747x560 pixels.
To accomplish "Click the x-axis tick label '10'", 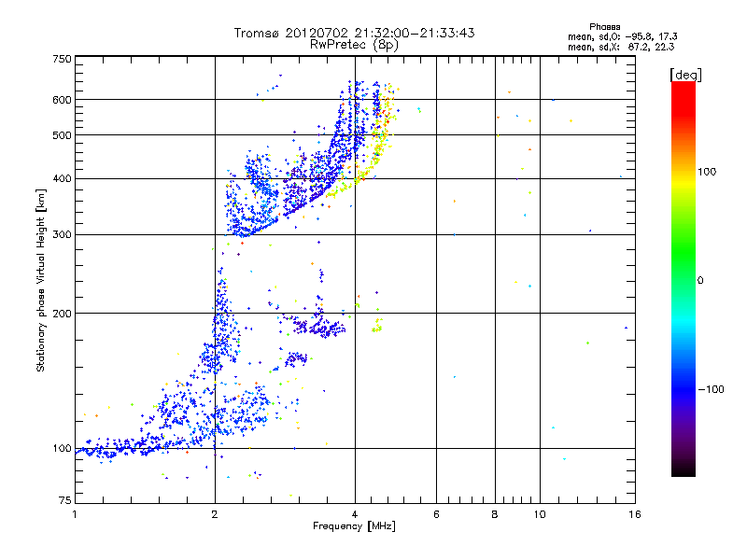I will [x=540, y=514].
